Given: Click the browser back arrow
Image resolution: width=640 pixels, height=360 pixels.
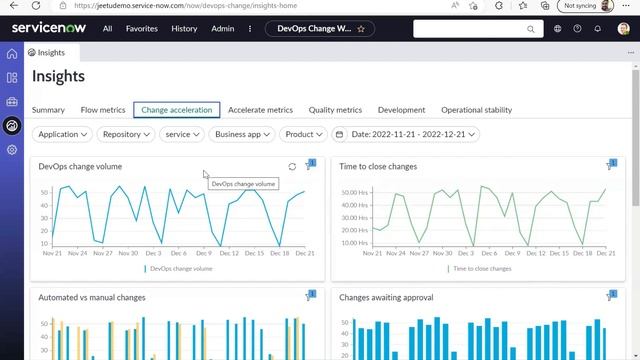Looking at the screenshot, I should tap(14, 6).
